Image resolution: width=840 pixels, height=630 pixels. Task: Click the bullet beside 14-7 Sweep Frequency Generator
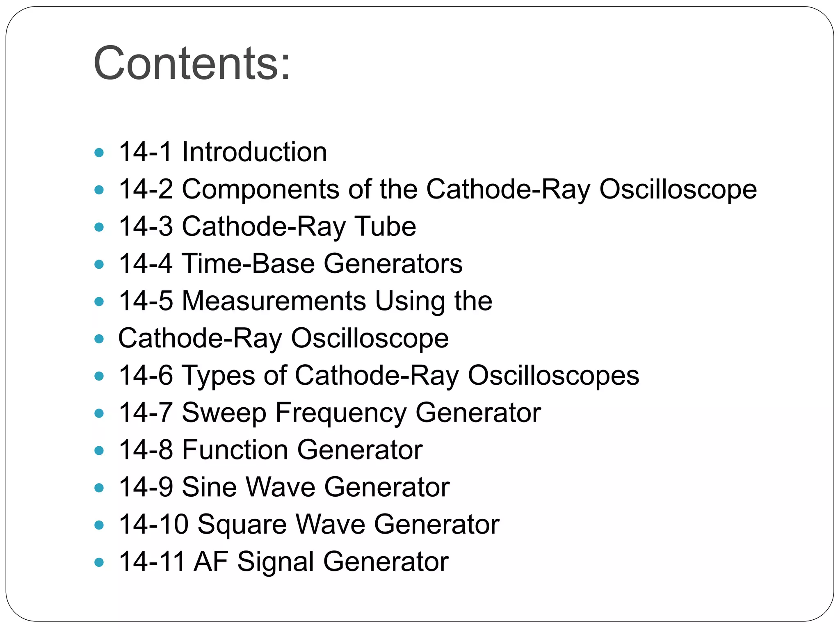(99, 413)
